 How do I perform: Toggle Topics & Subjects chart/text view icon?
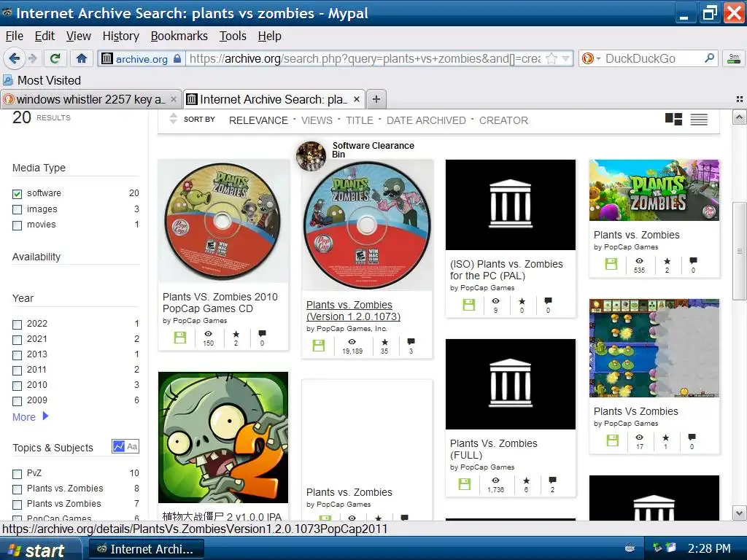pyautogui.click(x=125, y=446)
